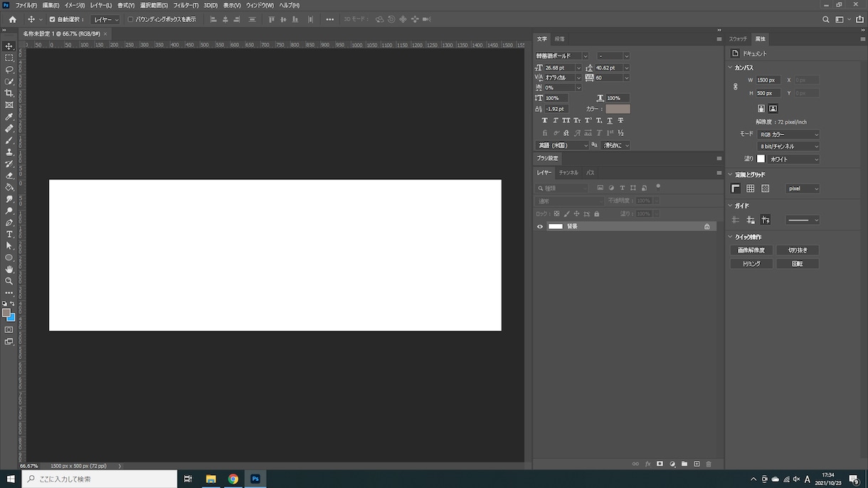868x488 pixels.
Task: Select the Horizontal Type tool
Action: tap(9, 234)
